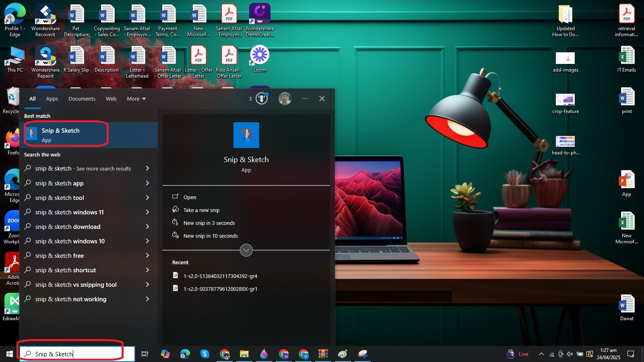Select the R Salary Slip Word document
Image resolution: width=644 pixels, height=362 pixels.
(x=76, y=59)
